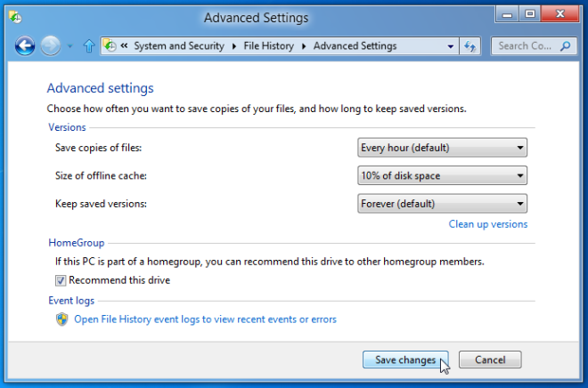Open the recent pages dropdown arrow
Screen dimensions: 588x388
69,46
